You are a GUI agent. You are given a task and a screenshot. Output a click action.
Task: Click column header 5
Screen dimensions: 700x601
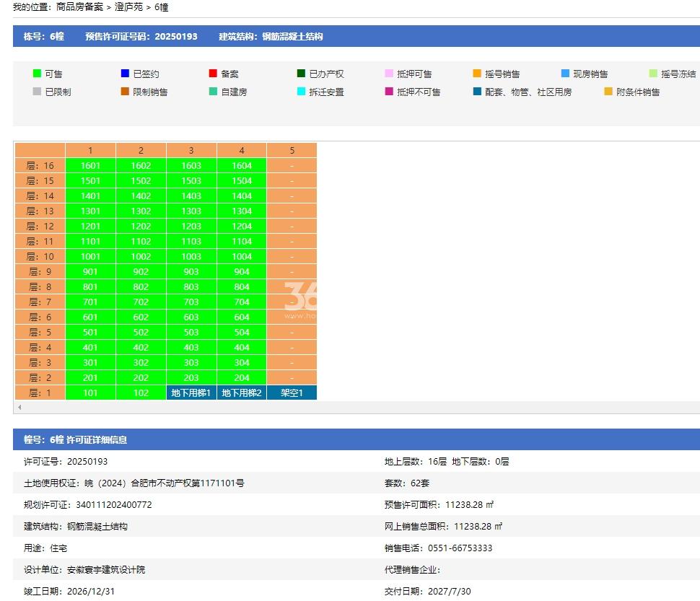tap(292, 150)
